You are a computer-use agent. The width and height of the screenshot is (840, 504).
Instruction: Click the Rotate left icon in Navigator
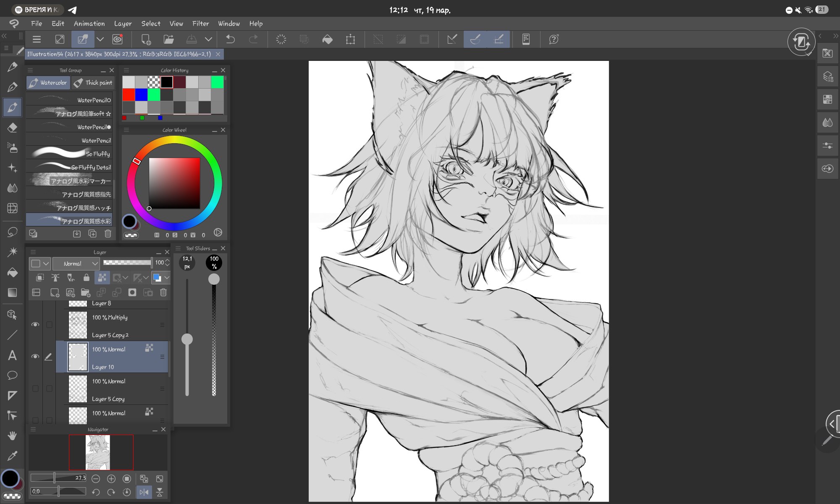point(96,492)
